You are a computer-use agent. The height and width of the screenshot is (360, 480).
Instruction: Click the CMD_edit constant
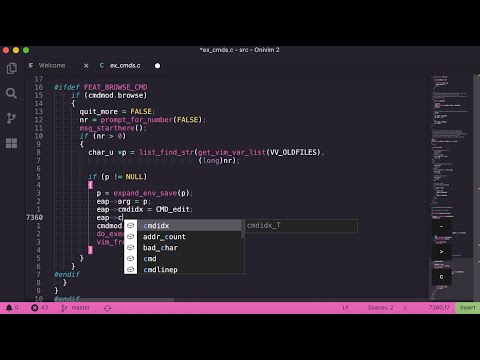tap(173, 209)
